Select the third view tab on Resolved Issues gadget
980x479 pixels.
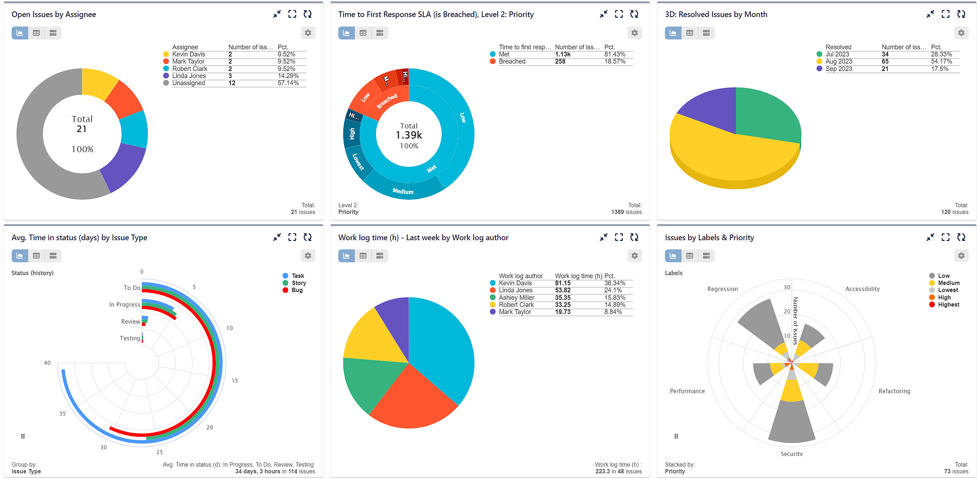point(706,33)
